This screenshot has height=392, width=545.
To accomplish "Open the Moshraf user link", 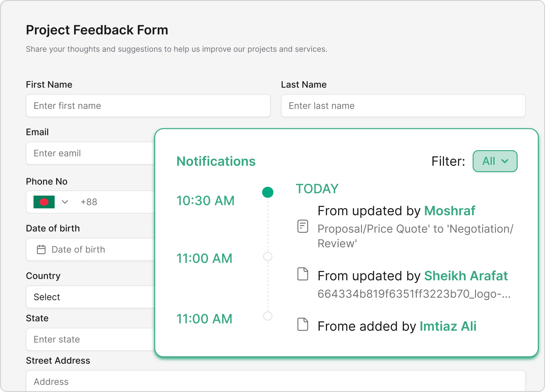I will (450, 211).
